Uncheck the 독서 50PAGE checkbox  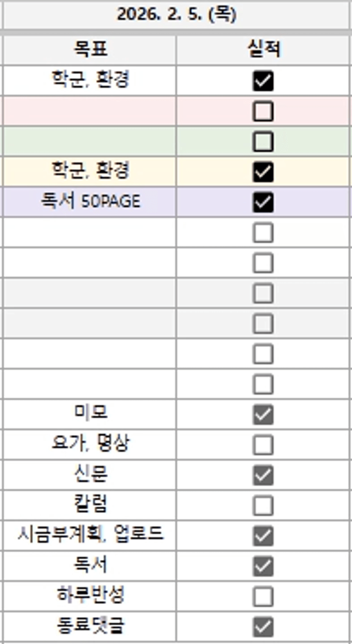pos(263,202)
